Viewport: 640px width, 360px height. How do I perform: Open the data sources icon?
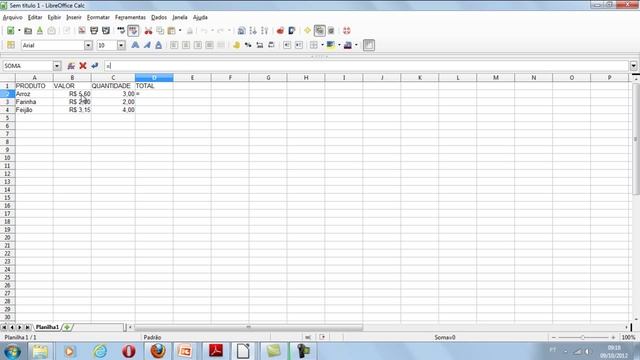click(331, 31)
